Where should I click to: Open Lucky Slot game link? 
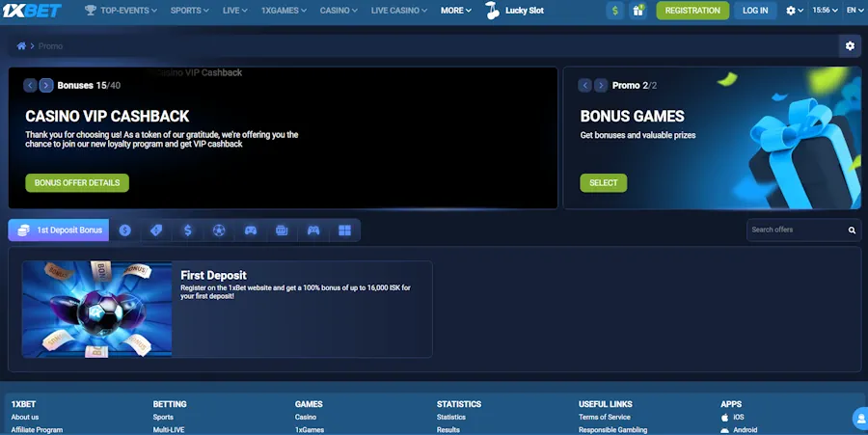514,11
